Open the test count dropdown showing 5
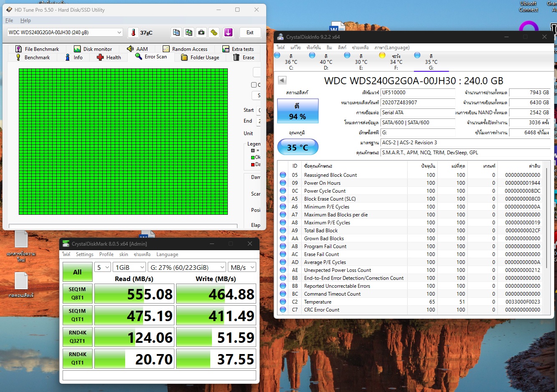557x392 pixels. point(103,267)
